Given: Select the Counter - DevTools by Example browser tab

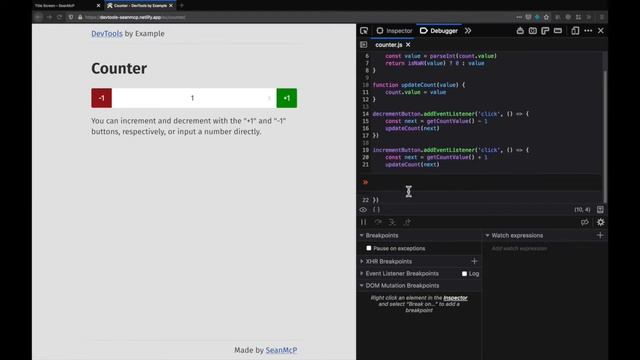Looking at the screenshot, I should (140, 6).
